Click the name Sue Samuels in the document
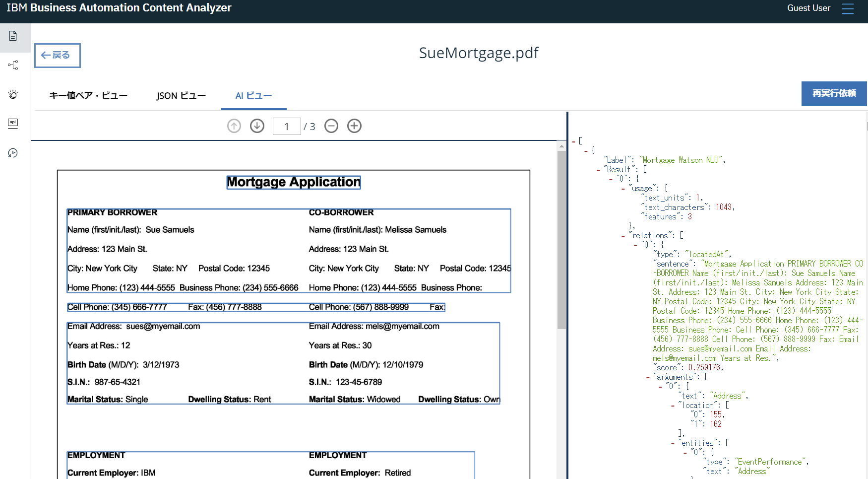Image resolution: width=868 pixels, height=479 pixels. click(170, 230)
